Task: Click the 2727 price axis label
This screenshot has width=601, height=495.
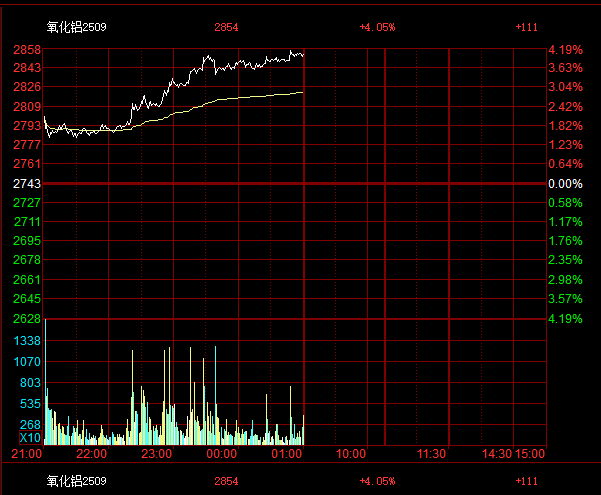Action: (x=27, y=202)
